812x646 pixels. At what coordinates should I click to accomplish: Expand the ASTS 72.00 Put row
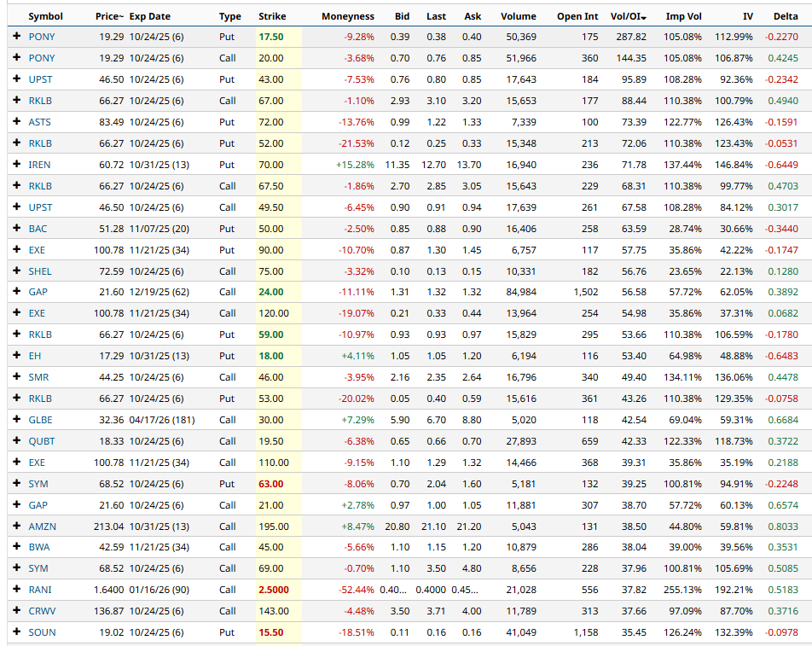click(16, 121)
